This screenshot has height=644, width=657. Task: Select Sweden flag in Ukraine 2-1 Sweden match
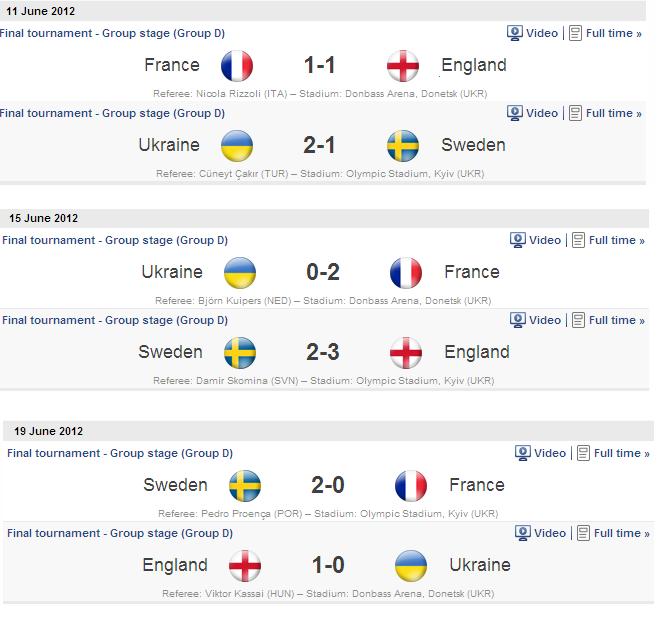tap(403, 146)
